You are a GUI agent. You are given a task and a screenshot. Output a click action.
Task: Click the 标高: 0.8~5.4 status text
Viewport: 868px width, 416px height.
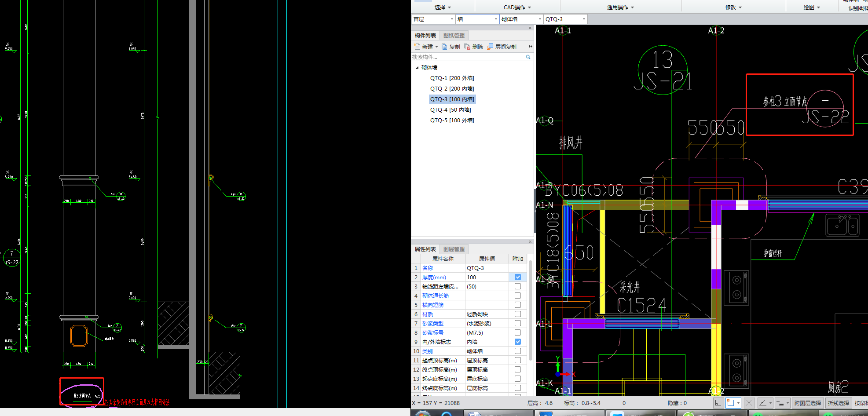pyautogui.click(x=582, y=403)
